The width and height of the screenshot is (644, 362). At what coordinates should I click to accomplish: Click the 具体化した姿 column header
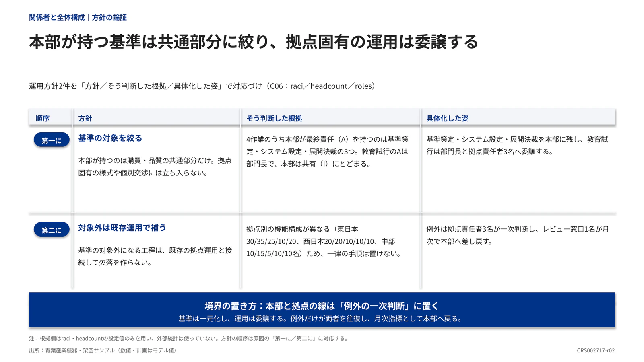pos(447,118)
